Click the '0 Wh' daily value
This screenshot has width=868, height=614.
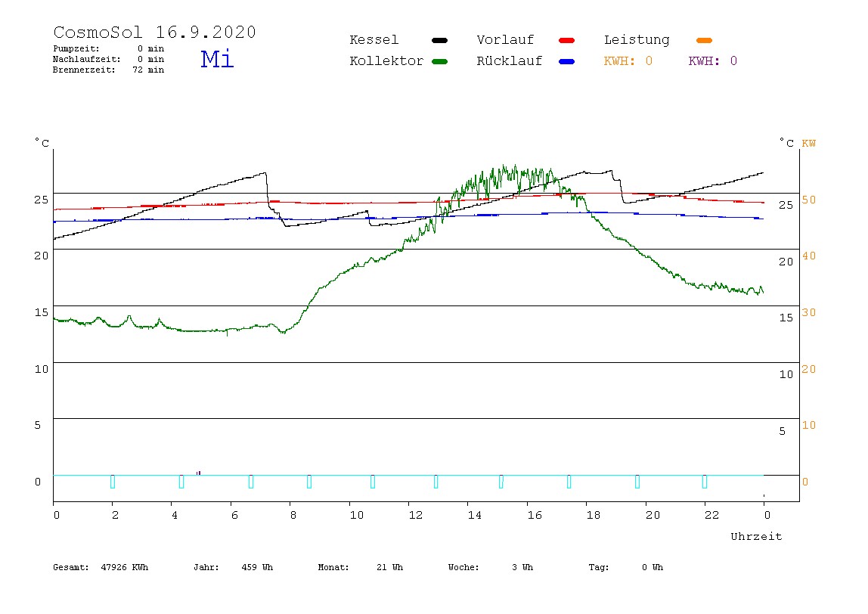(x=653, y=567)
